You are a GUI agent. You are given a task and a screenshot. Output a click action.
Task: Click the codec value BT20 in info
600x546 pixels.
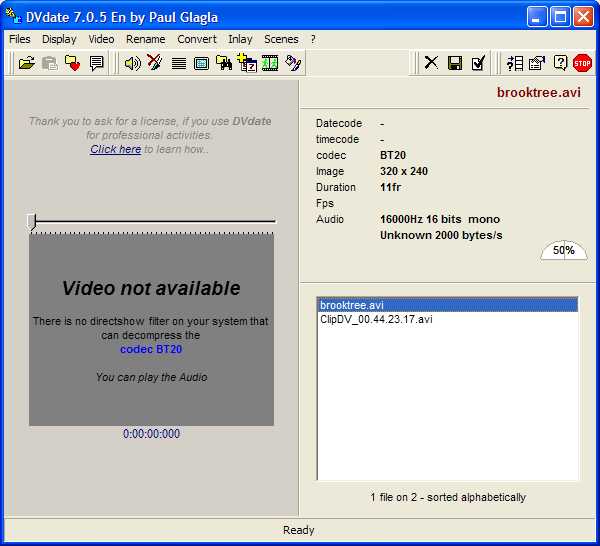pos(393,155)
